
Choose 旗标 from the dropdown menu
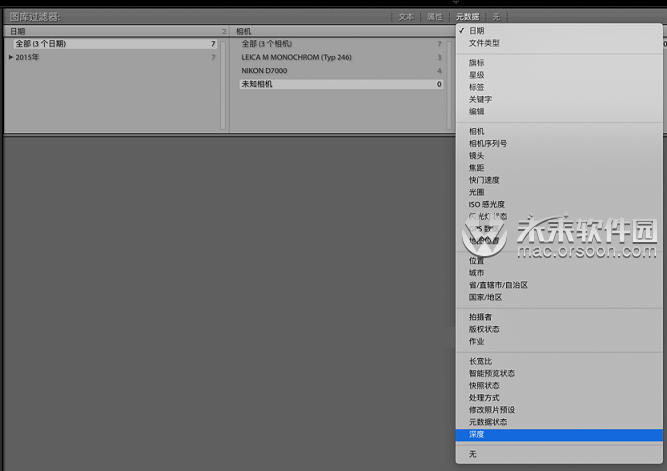pyautogui.click(x=559, y=63)
